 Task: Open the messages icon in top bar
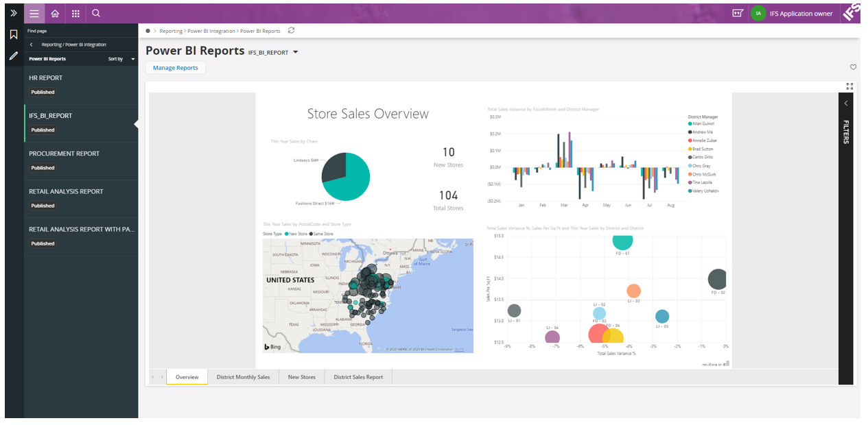(x=738, y=13)
